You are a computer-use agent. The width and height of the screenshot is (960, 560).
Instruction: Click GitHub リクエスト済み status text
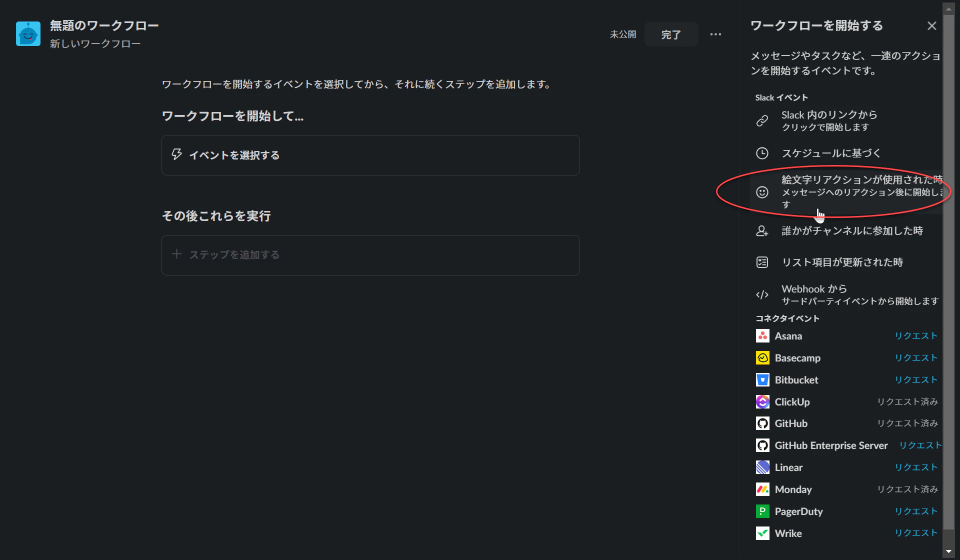click(x=907, y=423)
